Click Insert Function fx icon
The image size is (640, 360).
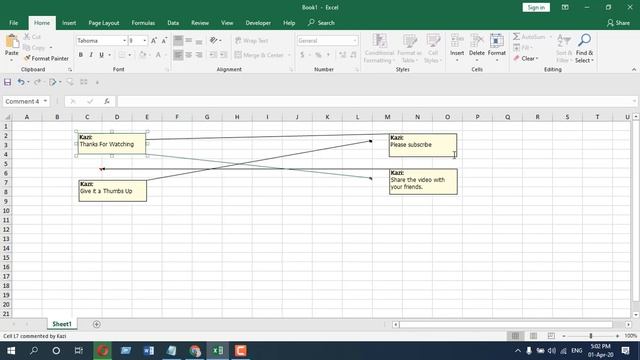point(107,101)
